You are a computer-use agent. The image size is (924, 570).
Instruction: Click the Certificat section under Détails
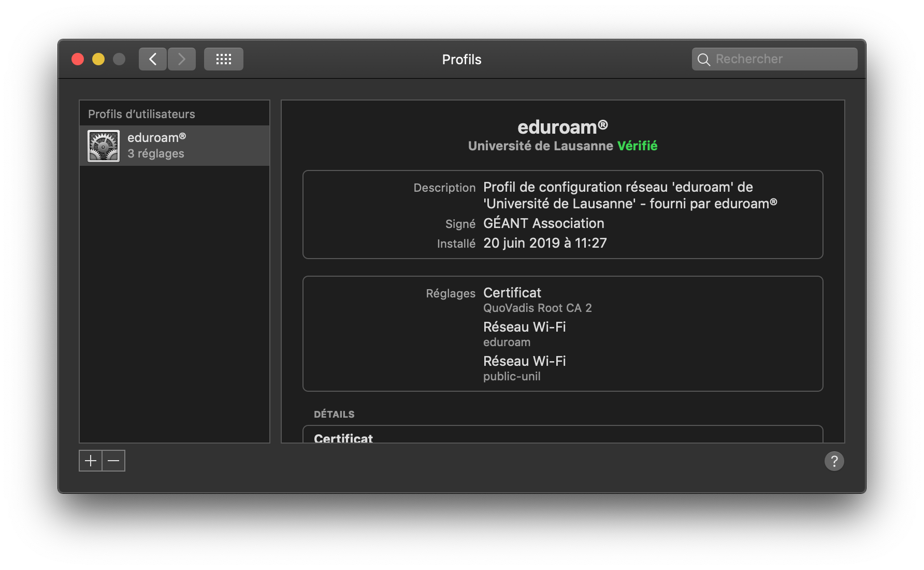pos(343,438)
